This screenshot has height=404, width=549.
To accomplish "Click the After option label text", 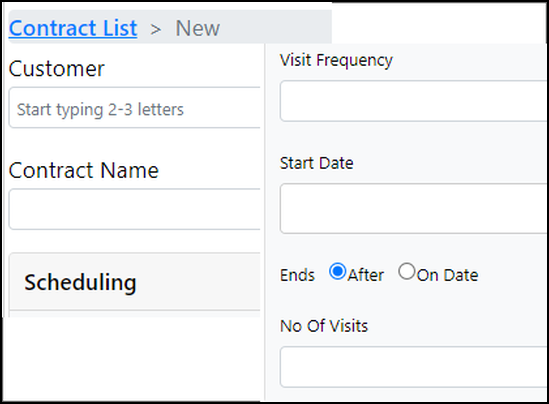I will (366, 275).
